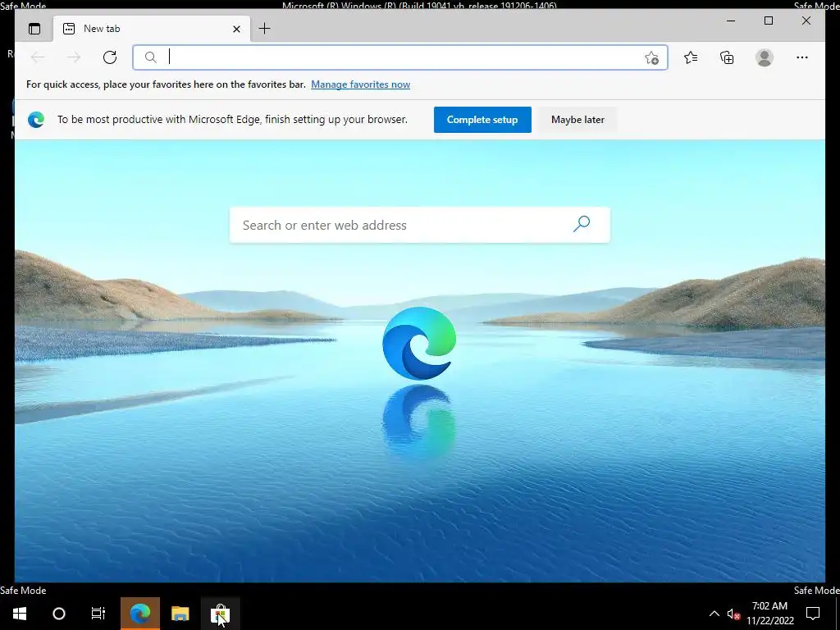Screen dimensions: 840x630
Task: Open the Windows Start menu
Action: (20, 614)
